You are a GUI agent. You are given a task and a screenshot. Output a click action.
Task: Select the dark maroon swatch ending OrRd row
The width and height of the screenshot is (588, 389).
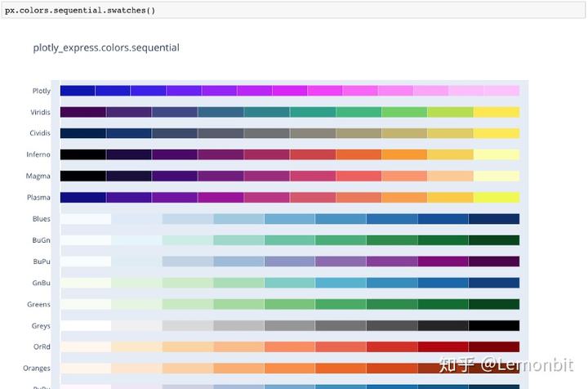coord(494,347)
